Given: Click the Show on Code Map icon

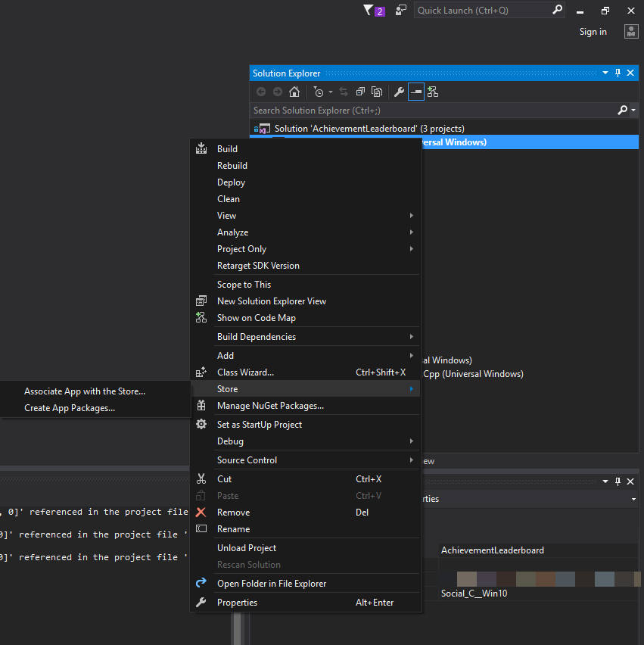Looking at the screenshot, I should [201, 317].
